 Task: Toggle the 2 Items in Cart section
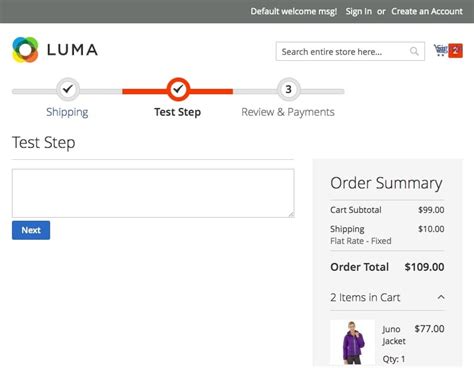point(387,297)
